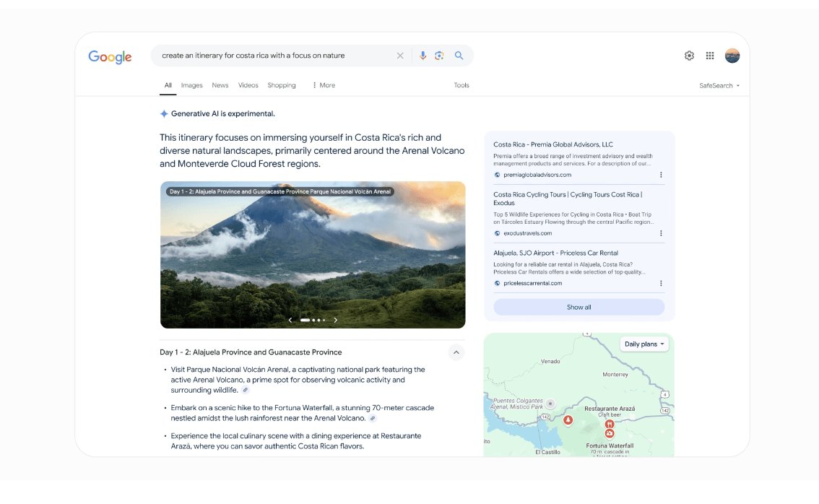The image size is (819, 504).
Task: Open Google Lens image search icon
Action: [x=439, y=56]
